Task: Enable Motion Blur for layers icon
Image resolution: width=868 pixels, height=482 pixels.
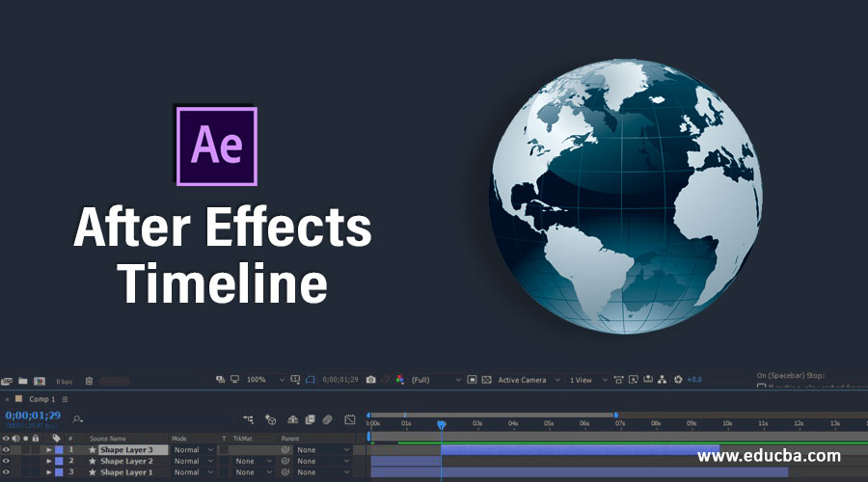Action: (327, 419)
